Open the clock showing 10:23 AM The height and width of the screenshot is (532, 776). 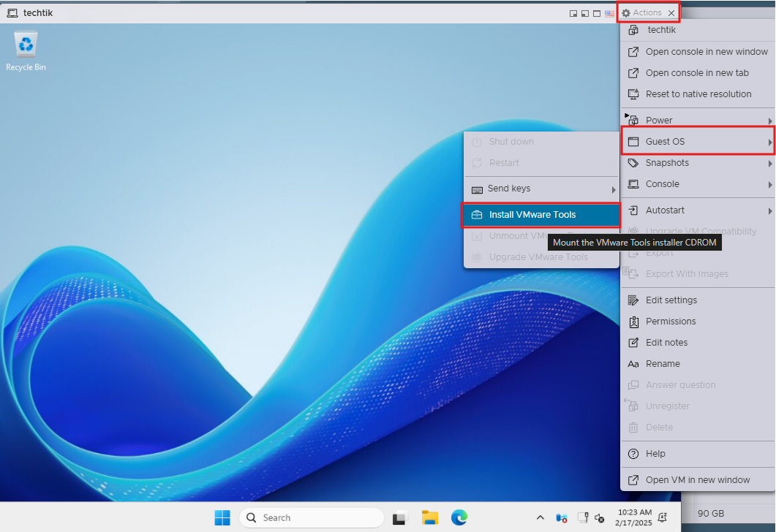pyautogui.click(x=634, y=517)
